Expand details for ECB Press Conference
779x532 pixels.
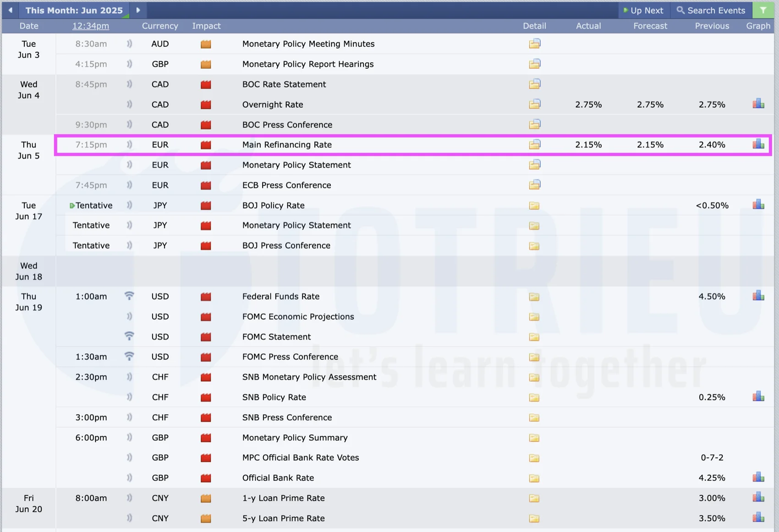click(x=534, y=185)
